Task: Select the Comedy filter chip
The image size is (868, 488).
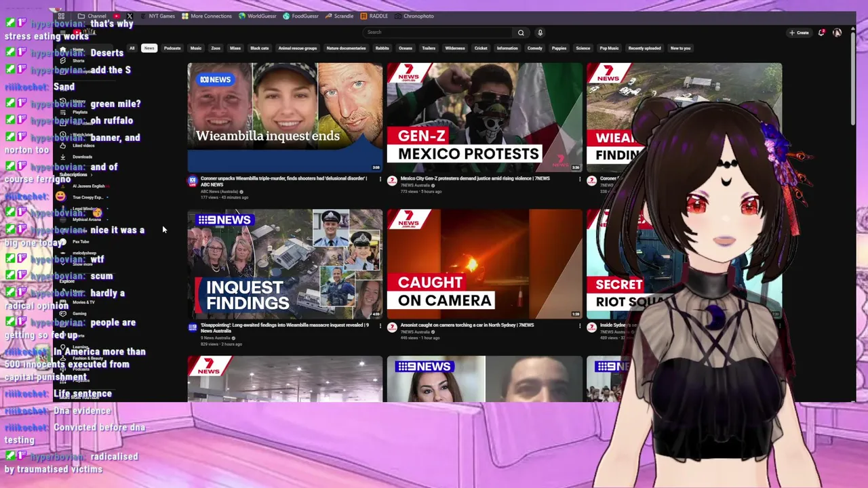Action: pos(535,48)
